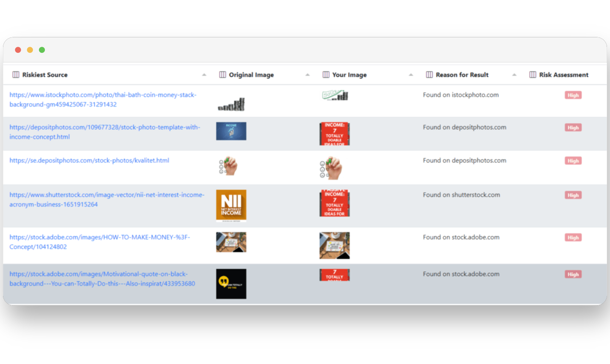Click the column icon beside Original Image
The height and width of the screenshot is (364, 610).
click(x=223, y=75)
